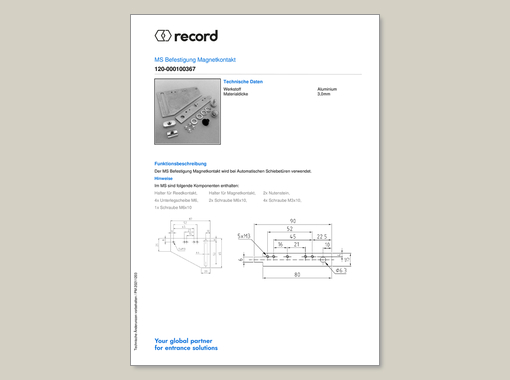The height and width of the screenshot is (380, 510).
Task: Select the Halter für Reedkontakt component text
Action: click(176, 193)
